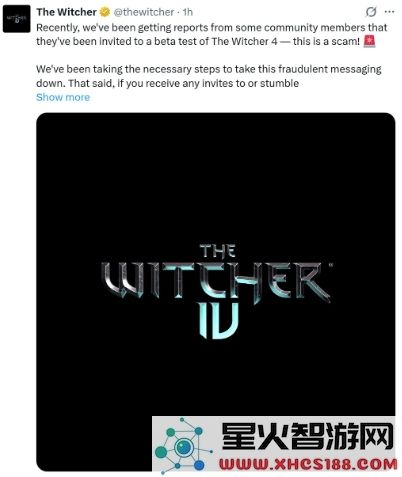Click the 'this is a scam!' text
This screenshot has width=402, height=477.
pos(326,41)
